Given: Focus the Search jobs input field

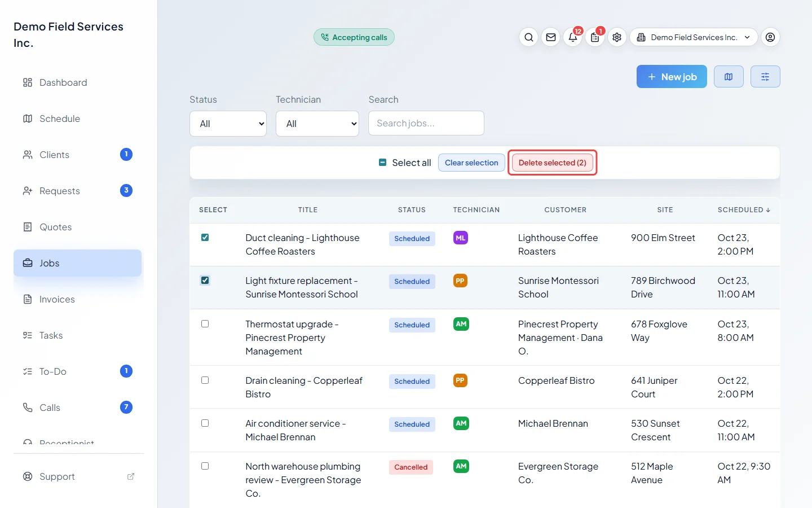Looking at the screenshot, I should pos(426,123).
